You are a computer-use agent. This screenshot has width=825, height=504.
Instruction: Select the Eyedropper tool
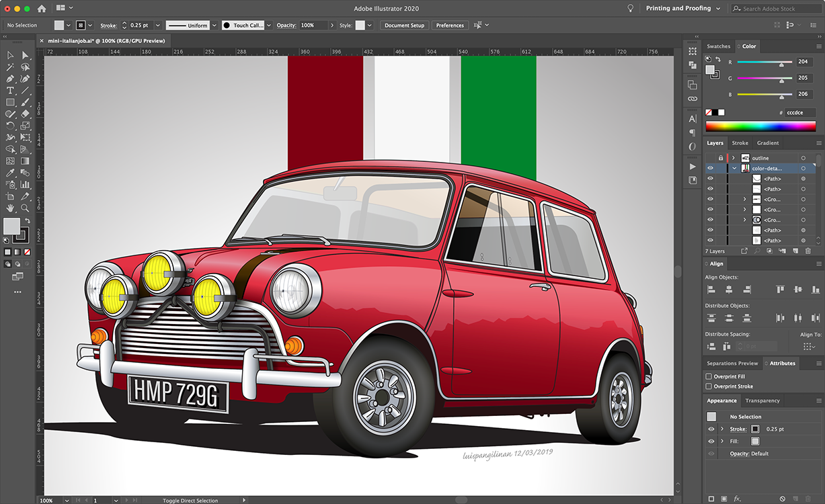(x=10, y=173)
